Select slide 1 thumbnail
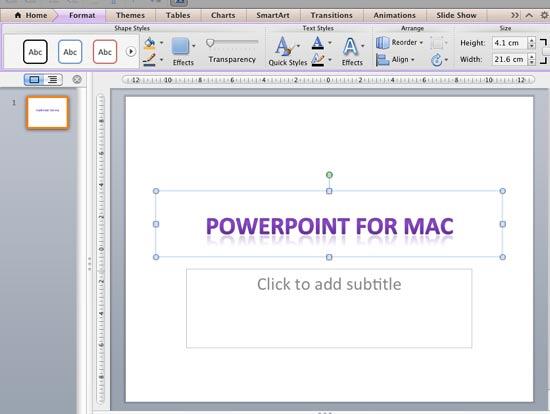Viewport: 550px width, 414px height. click(47, 113)
